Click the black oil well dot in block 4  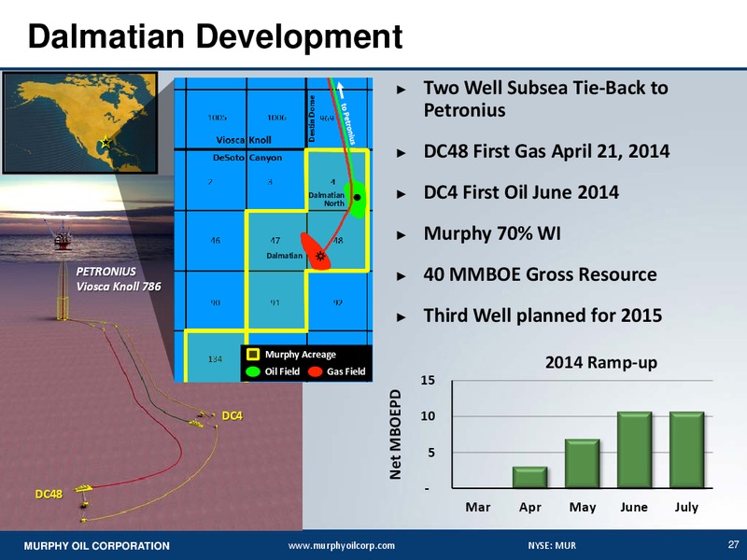pyautogui.click(x=358, y=197)
